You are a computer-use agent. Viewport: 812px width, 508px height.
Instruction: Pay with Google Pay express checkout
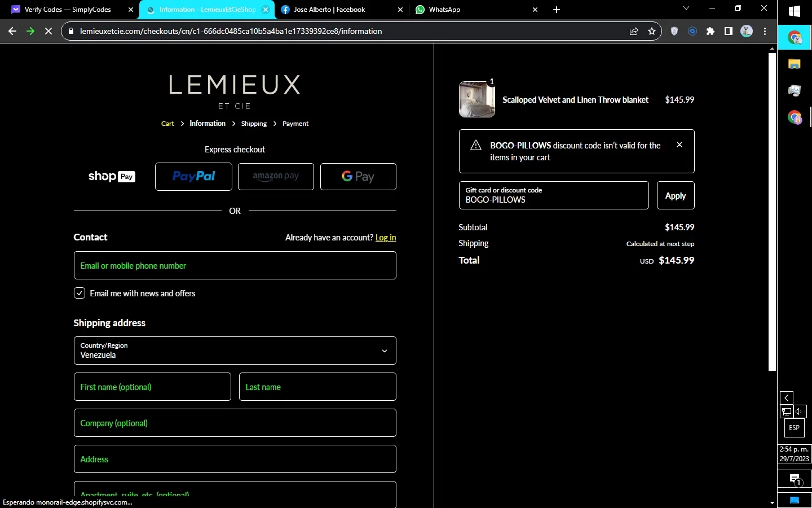358,177
